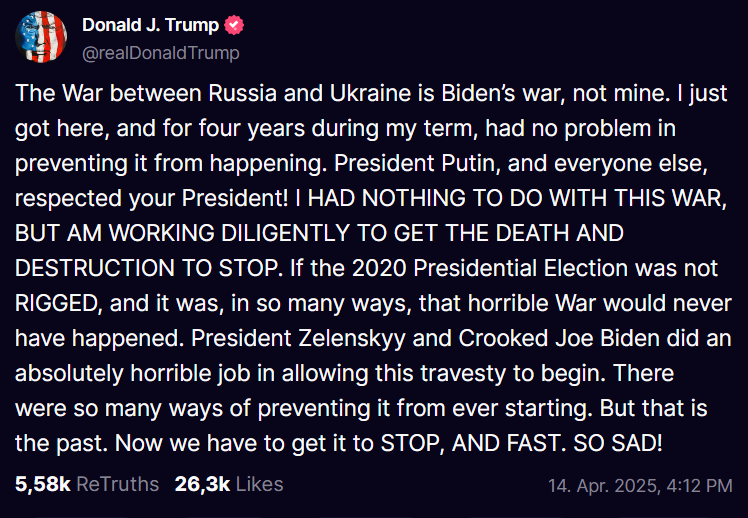This screenshot has height=518, width=748.
Task: Select the phrase SO SAD! in post
Action: click(x=618, y=443)
